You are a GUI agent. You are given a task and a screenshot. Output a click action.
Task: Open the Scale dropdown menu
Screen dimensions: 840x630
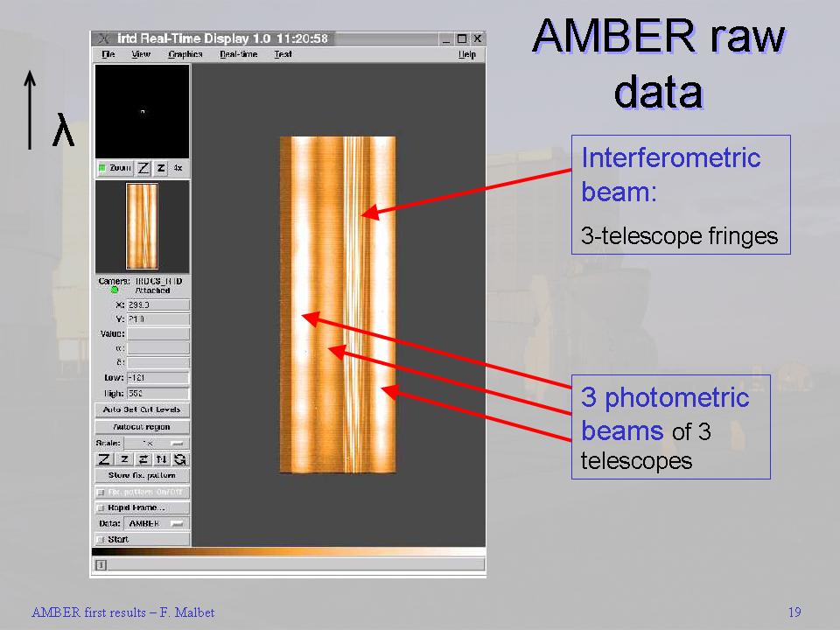pos(156,444)
